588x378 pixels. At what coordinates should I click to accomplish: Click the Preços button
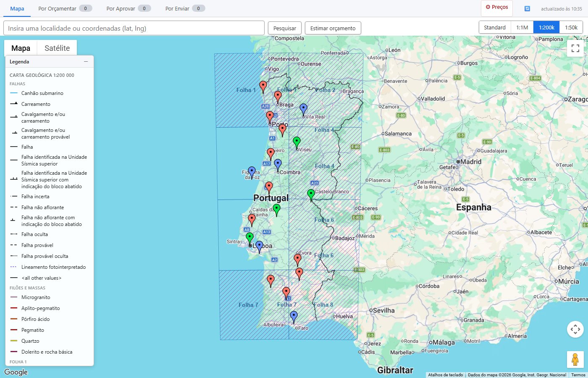point(497,8)
